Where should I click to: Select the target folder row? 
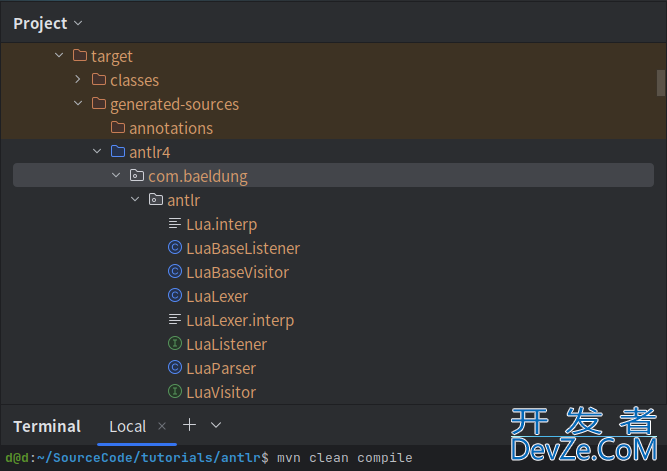(334, 56)
